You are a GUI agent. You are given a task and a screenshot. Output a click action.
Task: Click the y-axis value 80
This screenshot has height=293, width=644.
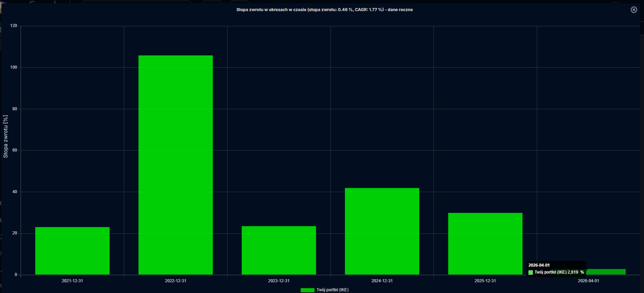[14, 109]
